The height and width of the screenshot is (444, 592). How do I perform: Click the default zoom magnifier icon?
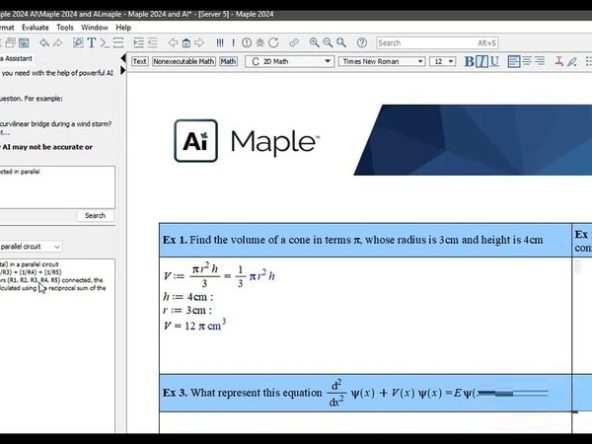point(341,43)
